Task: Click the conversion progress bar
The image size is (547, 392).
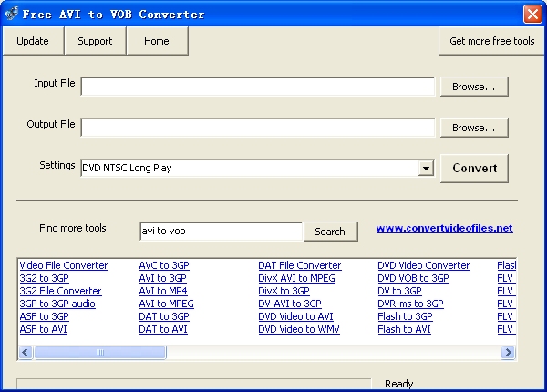Action: [x=194, y=384]
